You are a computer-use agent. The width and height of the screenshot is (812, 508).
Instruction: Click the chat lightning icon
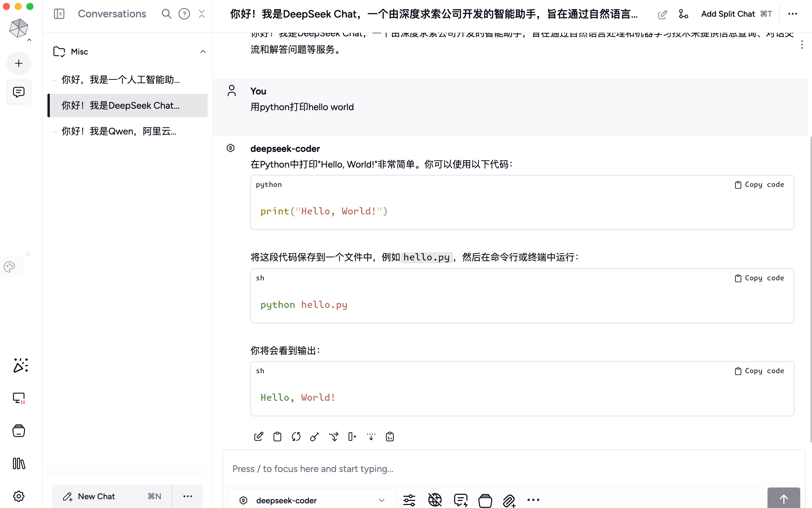[460, 500]
